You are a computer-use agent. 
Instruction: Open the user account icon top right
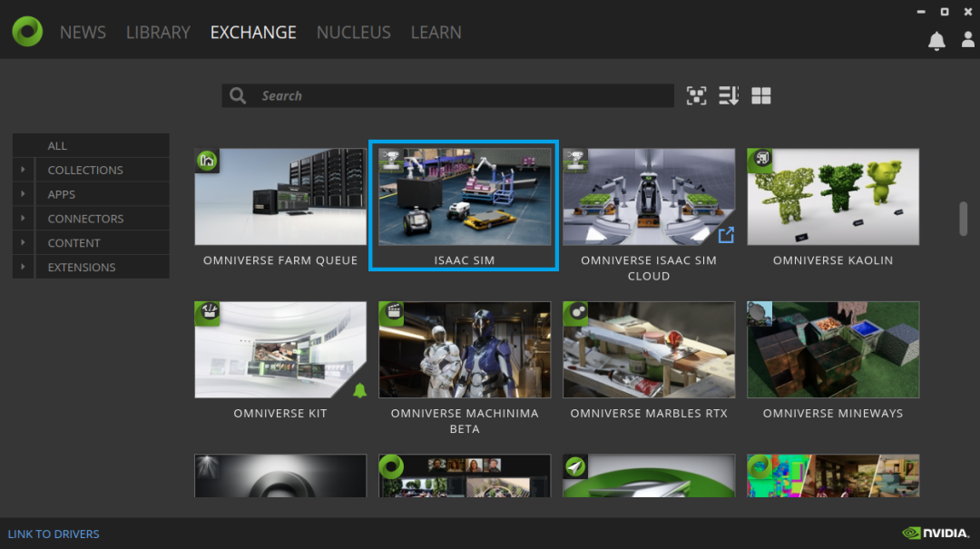(x=967, y=39)
